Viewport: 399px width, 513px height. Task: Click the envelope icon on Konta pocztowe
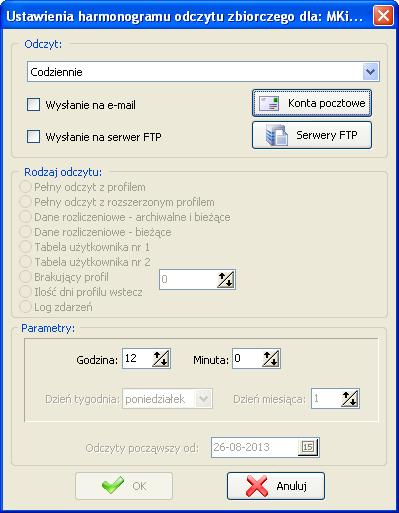pos(269,103)
